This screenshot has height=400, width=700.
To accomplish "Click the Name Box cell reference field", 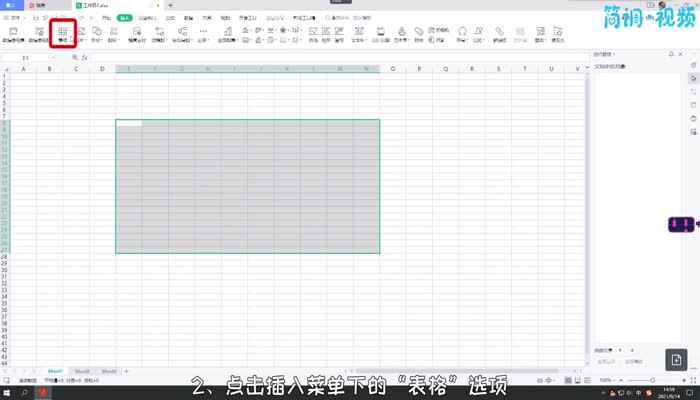I will click(40, 57).
